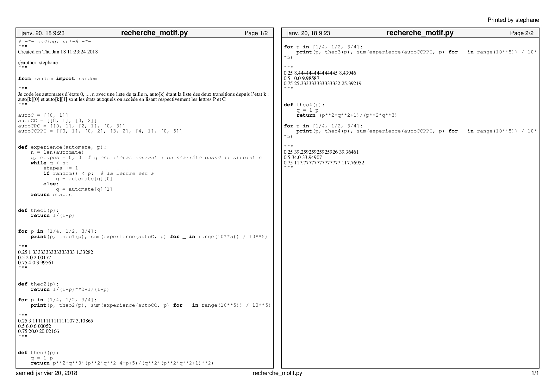Click the 'return etapes' statement
The image size is (555, 392).
tap(51, 194)
